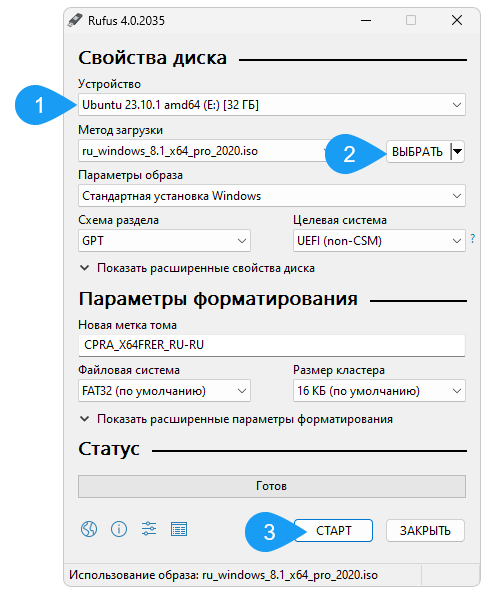This screenshot has height=594, width=487.
Task: Click the Свойства диска heading
Action: click(x=153, y=58)
